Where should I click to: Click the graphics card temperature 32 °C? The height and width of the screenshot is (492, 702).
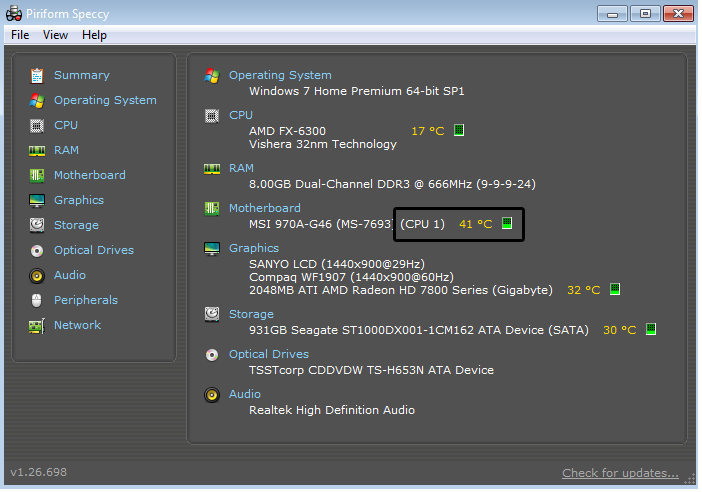click(x=583, y=291)
